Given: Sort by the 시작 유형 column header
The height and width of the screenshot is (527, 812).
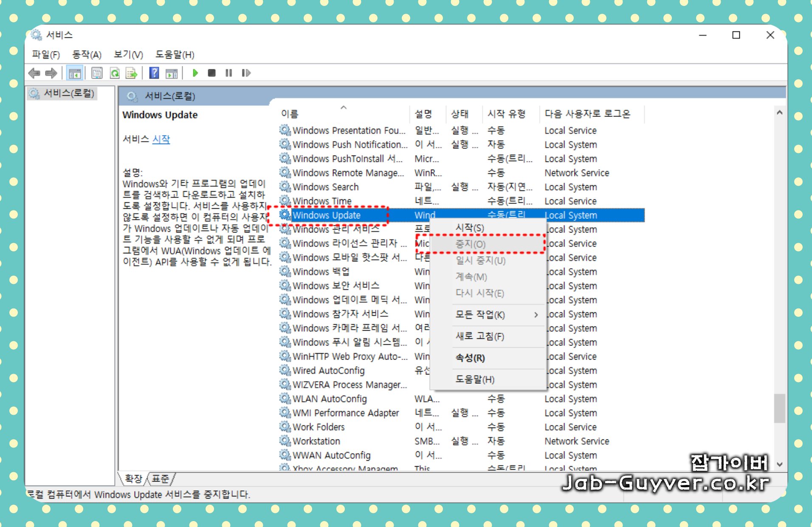Looking at the screenshot, I should click(x=510, y=114).
